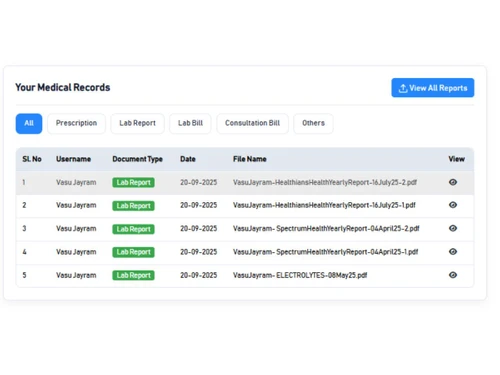The width and height of the screenshot is (500, 375).
Task: Click serial number 4 in the table
Action: click(x=24, y=252)
